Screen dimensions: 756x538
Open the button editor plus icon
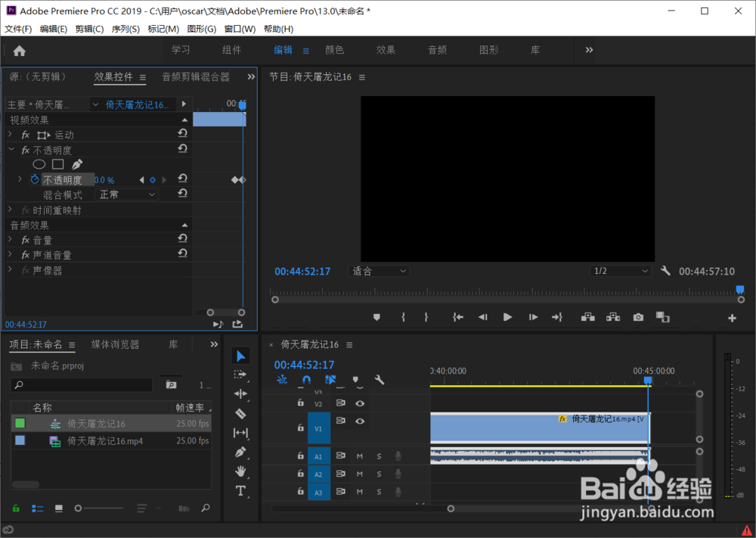tap(732, 318)
